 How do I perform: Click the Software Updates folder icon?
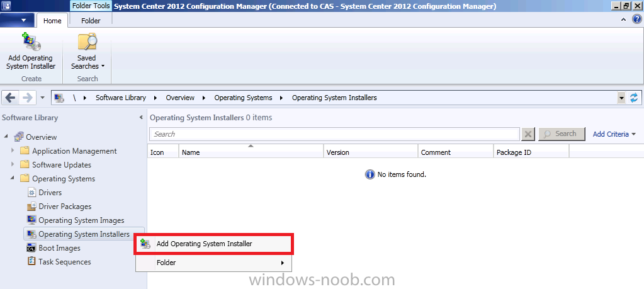coord(25,164)
